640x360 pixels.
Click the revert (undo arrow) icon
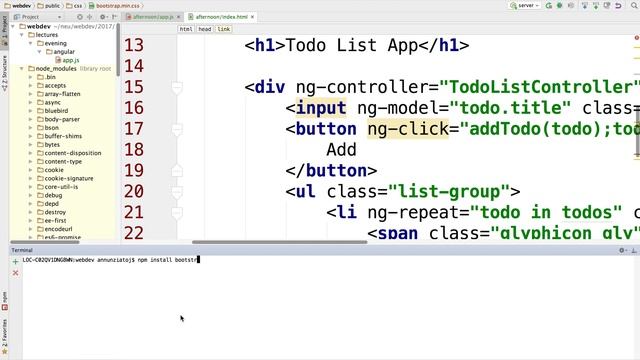point(618,5)
